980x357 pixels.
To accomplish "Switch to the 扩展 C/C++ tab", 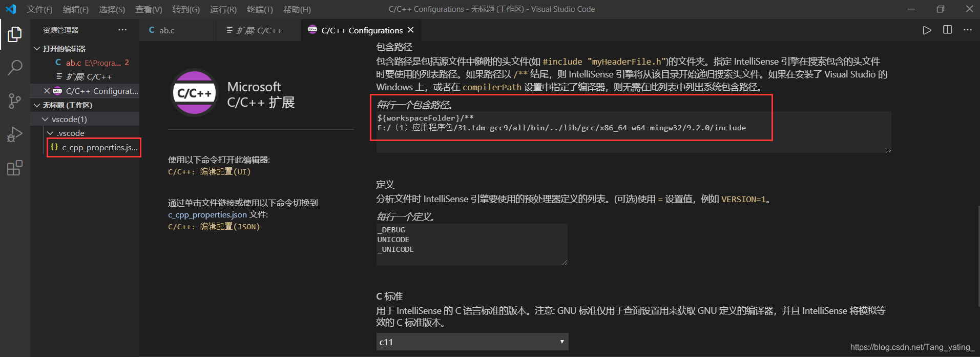I will coord(259,30).
